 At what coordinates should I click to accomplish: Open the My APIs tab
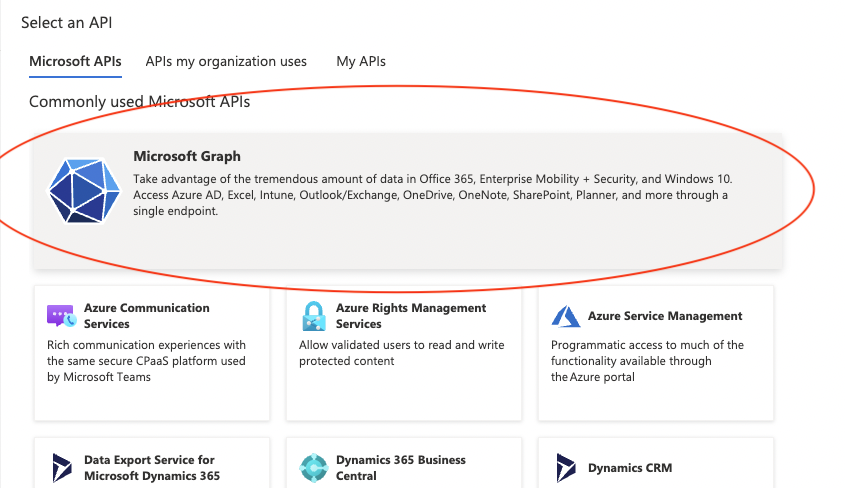coord(361,61)
